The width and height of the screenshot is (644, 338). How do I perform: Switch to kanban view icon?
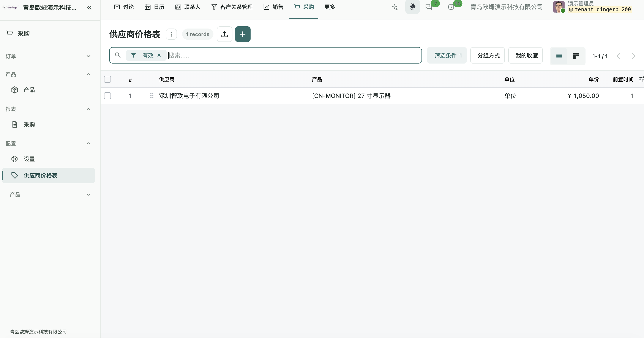coord(576,56)
